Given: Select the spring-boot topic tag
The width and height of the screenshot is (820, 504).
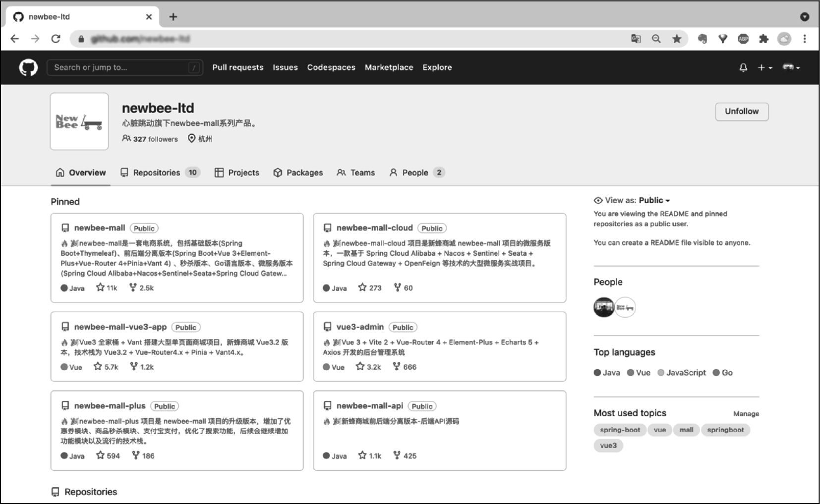Looking at the screenshot, I should click(620, 430).
